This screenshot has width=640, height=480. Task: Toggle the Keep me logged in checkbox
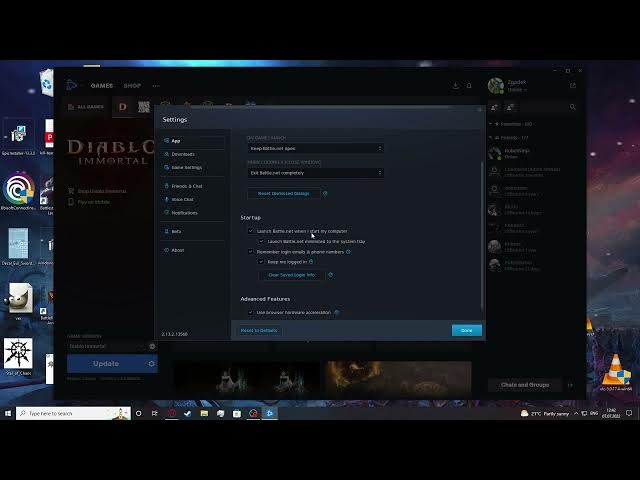261,262
